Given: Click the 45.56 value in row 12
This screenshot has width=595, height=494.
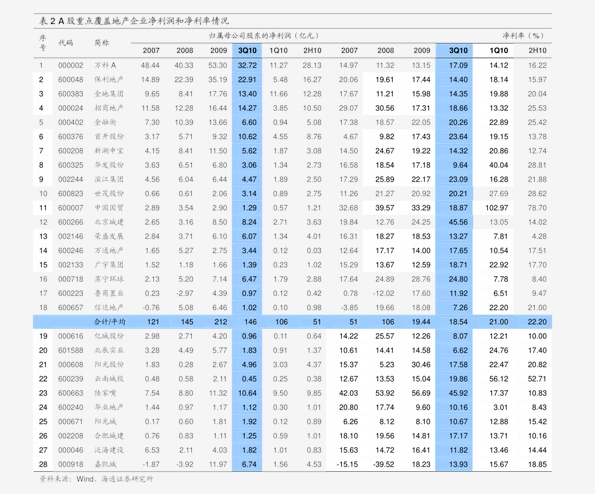Looking at the screenshot, I should [458, 222].
